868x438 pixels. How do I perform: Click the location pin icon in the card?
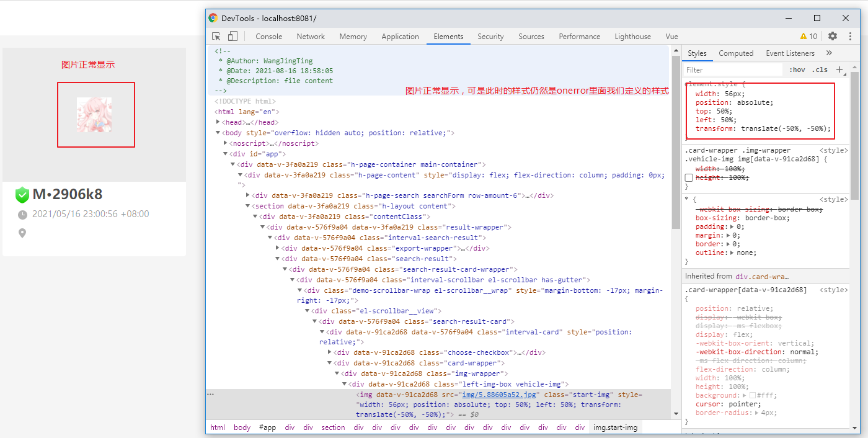(x=22, y=233)
